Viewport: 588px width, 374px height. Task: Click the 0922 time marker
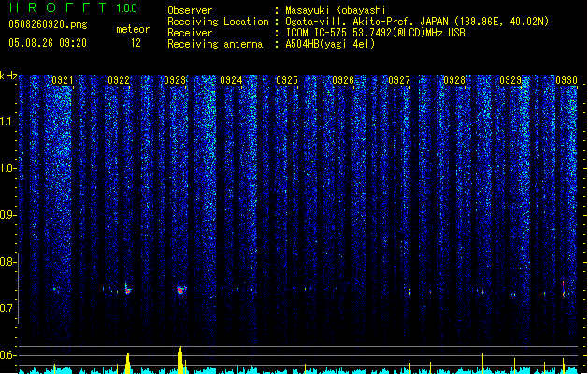click(x=119, y=80)
